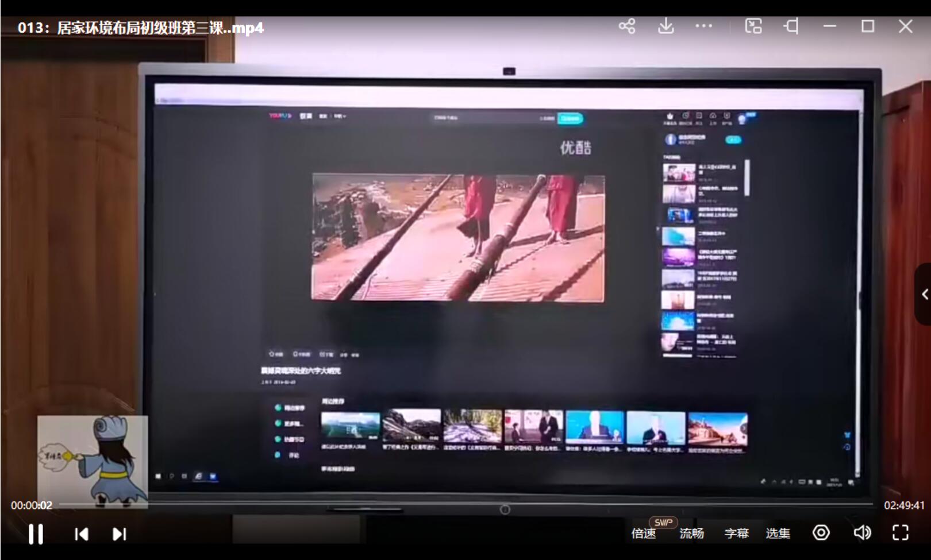Mute the sound with the speaker icon
The height and width of the screenshot is (560, 931).
pos(861,533)
